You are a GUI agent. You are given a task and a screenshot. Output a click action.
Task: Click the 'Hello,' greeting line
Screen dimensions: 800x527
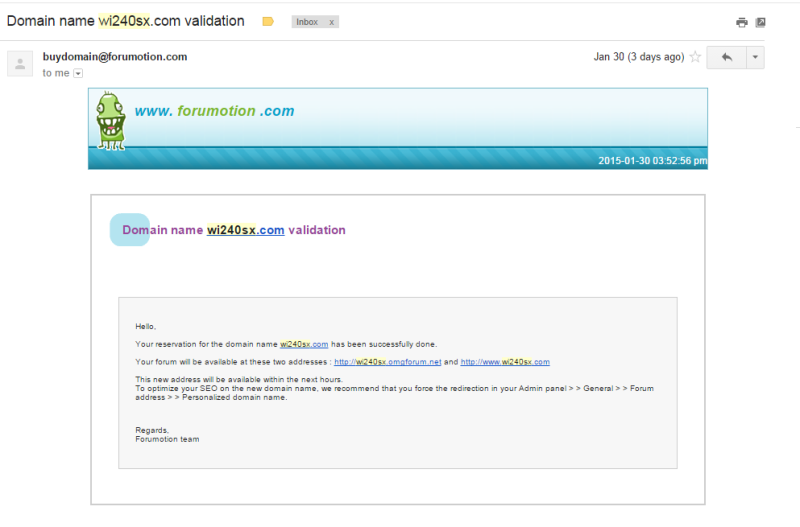pyautogui.click(x=145, y=327)
